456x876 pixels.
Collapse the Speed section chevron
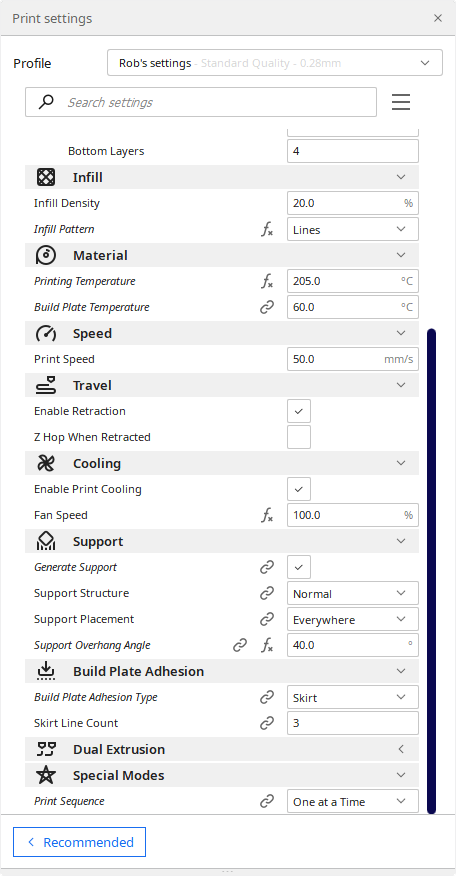(401, 333)
